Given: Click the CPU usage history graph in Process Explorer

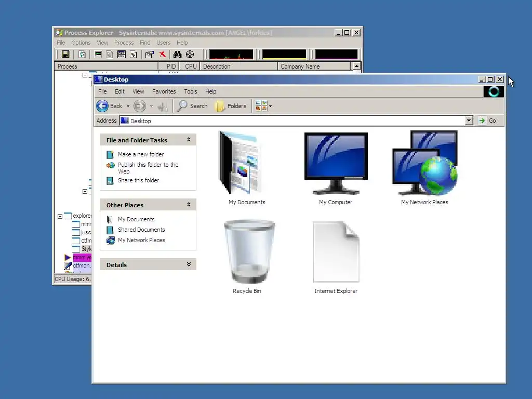Looking at the screenshot, I should [x=231, y=54].
